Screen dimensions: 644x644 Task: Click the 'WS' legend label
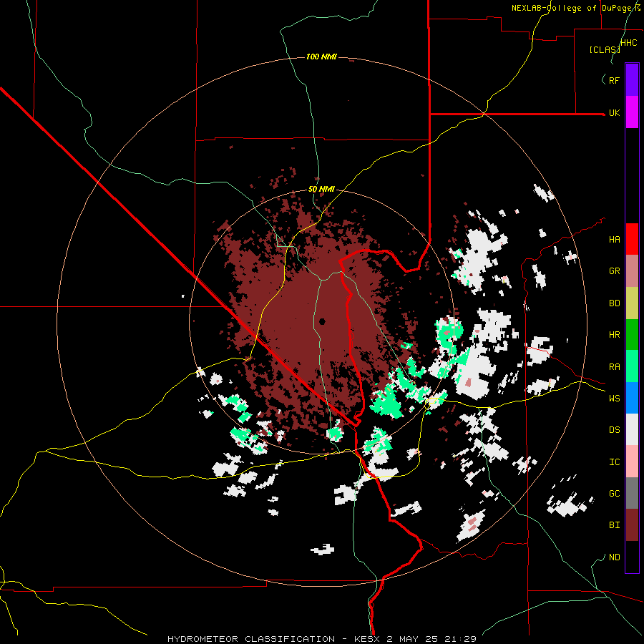coord(614,399)
